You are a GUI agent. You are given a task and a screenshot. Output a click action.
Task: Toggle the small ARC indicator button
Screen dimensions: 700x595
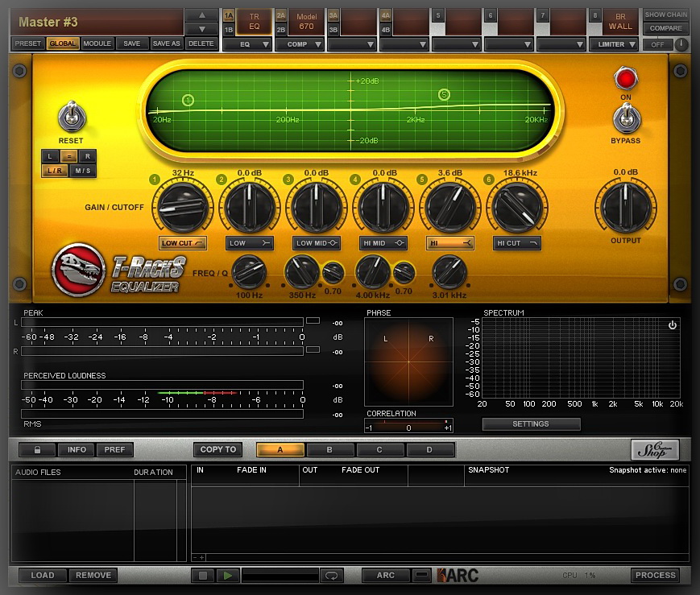421,575
